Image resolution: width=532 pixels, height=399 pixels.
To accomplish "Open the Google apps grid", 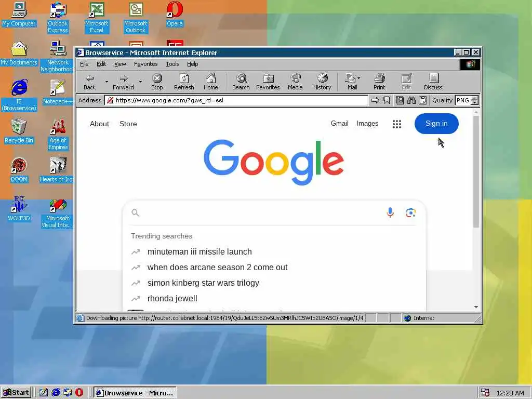I will coord(396,124).
